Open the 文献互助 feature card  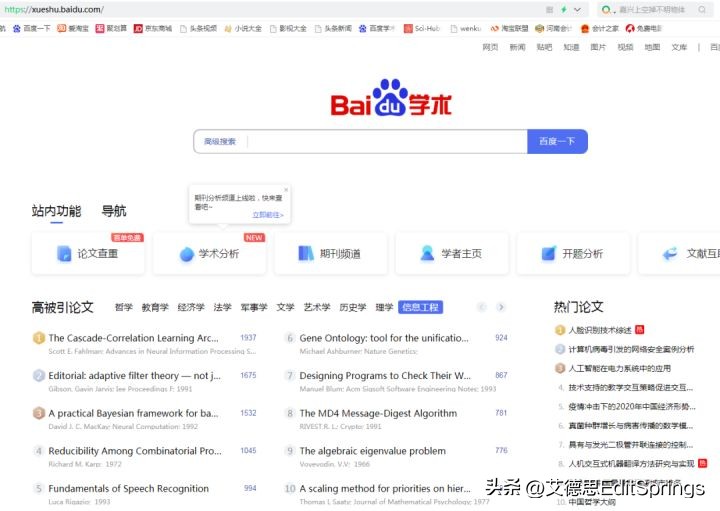(x=680, y=253)
